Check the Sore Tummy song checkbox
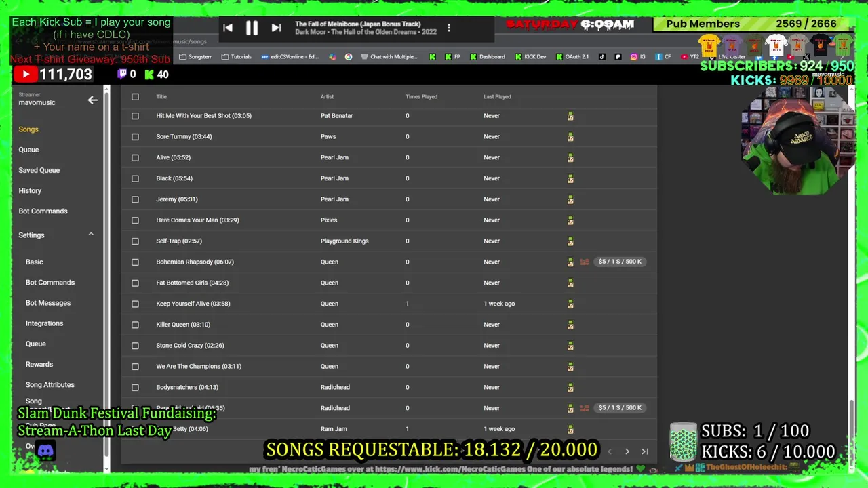 (135, 137)
